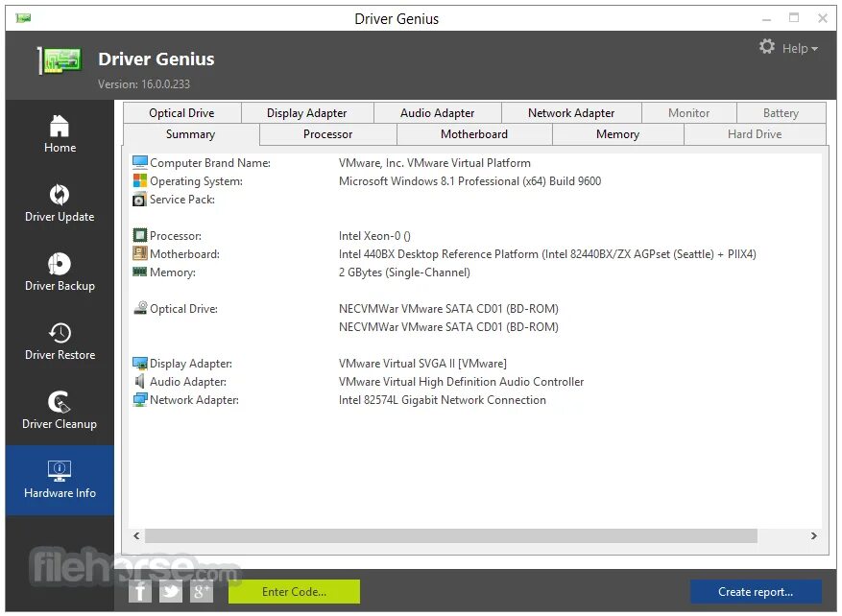This screenshot has height=616, width=842.
Task: Select the Monitor tab
Action: click(x=689, y=113)
